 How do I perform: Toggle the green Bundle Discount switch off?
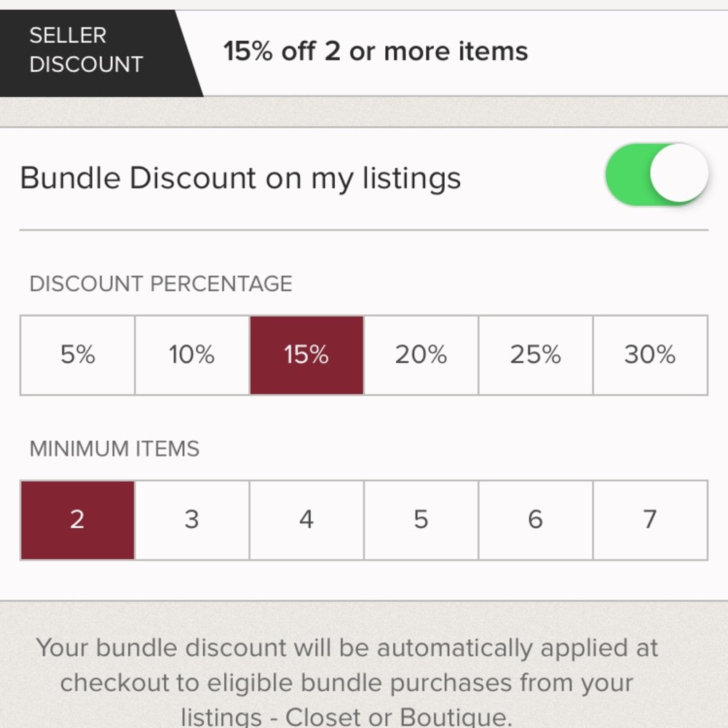coord(656,174)
